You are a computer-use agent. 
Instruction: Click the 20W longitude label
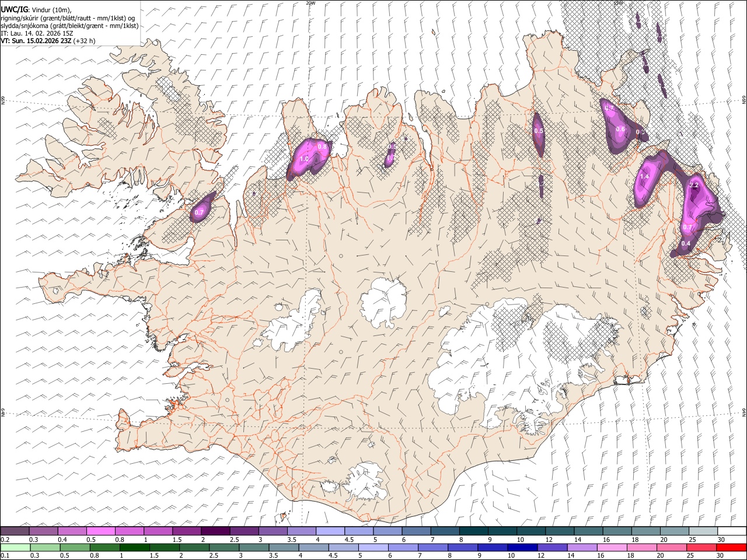click(x=310, y=3)
